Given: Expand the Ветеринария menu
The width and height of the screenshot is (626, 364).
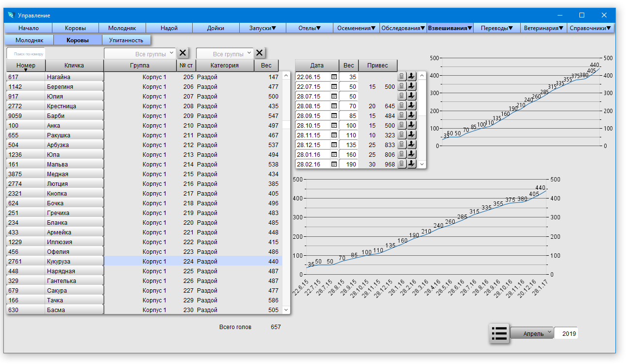Looking at the screenshot, I should pyautogui.click(x=544, y=28).
